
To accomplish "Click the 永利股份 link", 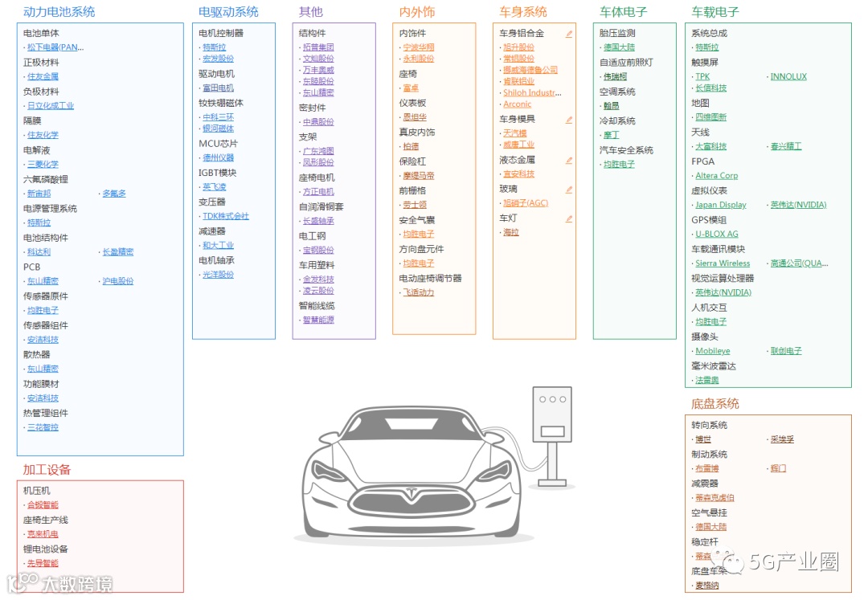I will (419, 59).
